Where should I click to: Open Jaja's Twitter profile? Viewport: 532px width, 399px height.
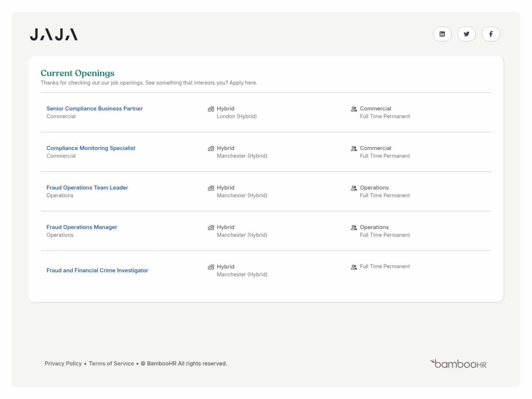point(467,34)
